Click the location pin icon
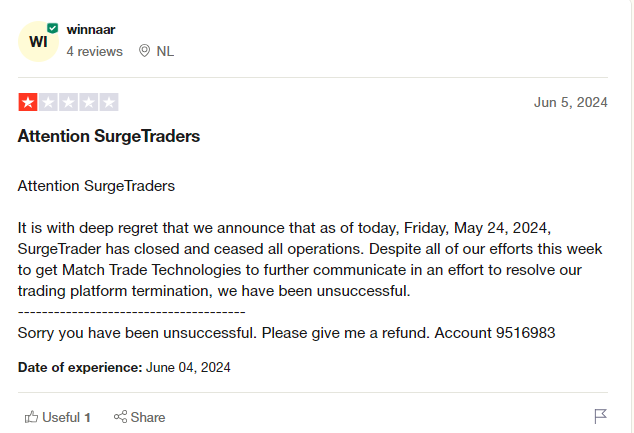The image size is (634, 433). 144,51
